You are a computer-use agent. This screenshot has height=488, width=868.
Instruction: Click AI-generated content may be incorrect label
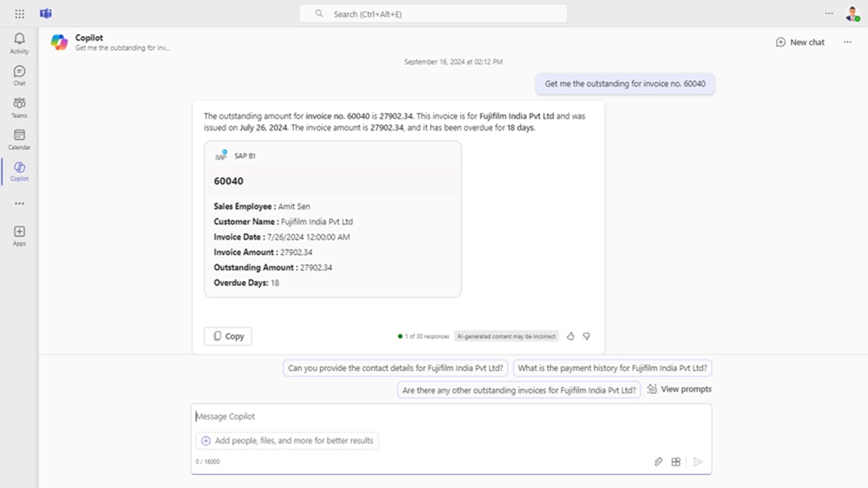tap(507, 336)
